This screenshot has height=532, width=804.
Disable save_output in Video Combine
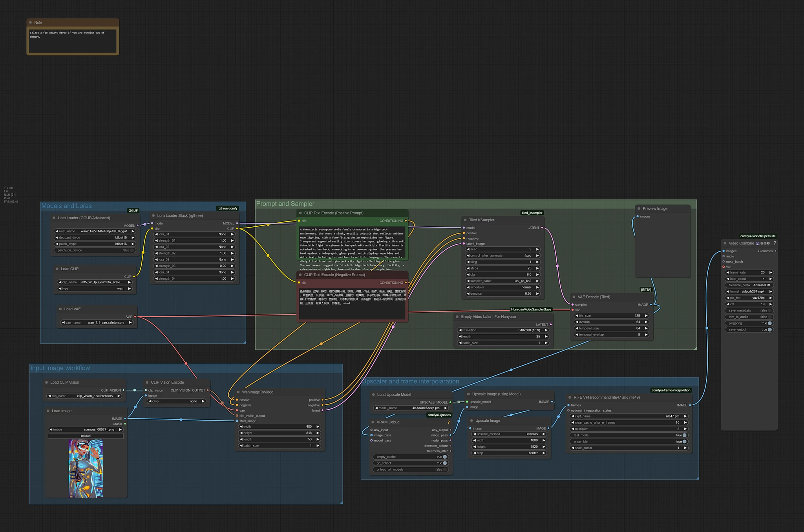coord(749,330)
